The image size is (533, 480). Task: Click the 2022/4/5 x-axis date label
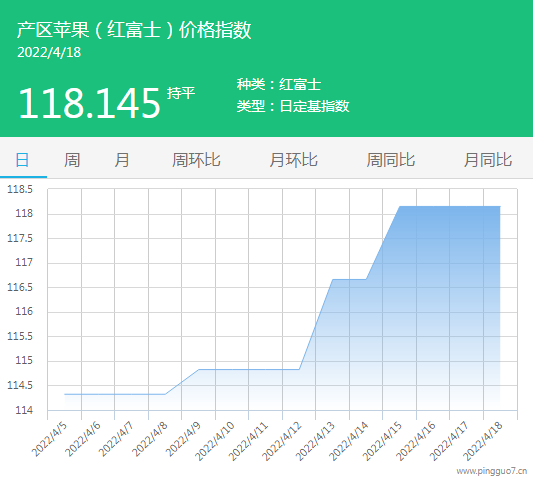point(50,439)
